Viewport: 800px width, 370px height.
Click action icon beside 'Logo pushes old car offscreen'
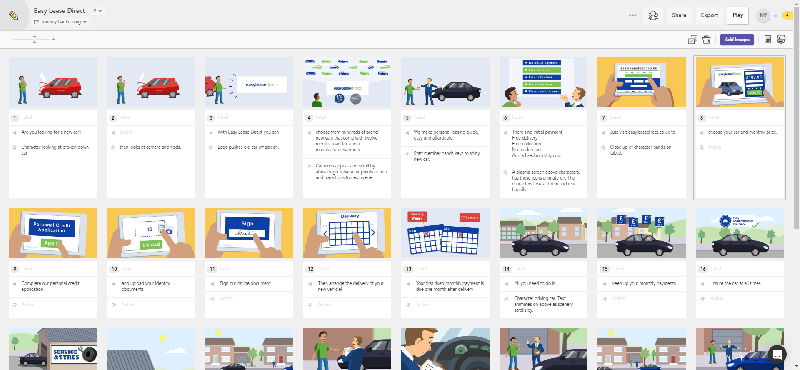click(210, 147)
